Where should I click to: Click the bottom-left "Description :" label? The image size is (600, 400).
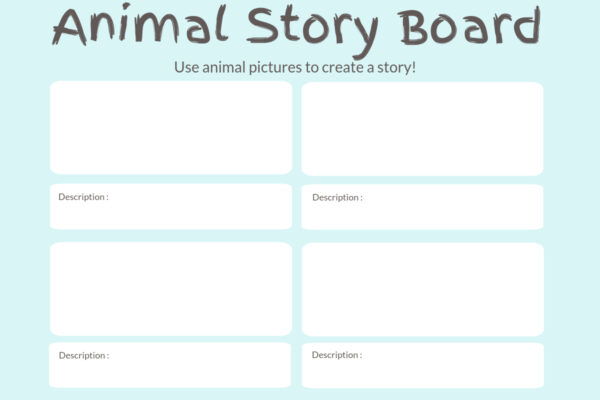(x=83, y=355)
